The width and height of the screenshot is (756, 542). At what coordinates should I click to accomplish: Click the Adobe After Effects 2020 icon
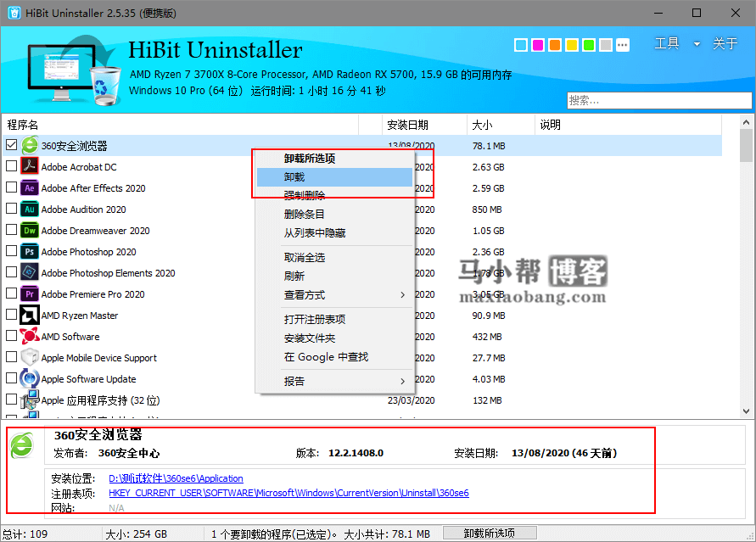coord(30,187)
